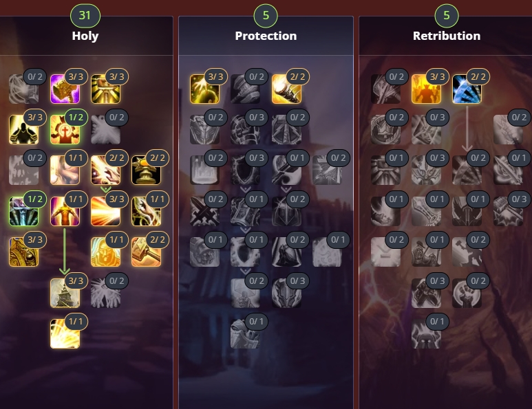Screen dimensions: 532x409
Task: Choose the bottom armored knight talent in Protection
Action: [x=245, y=334]
